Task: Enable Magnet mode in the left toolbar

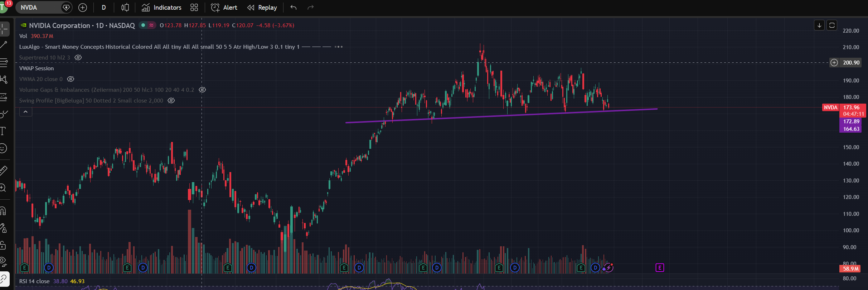Action: (x=3, y=211)
